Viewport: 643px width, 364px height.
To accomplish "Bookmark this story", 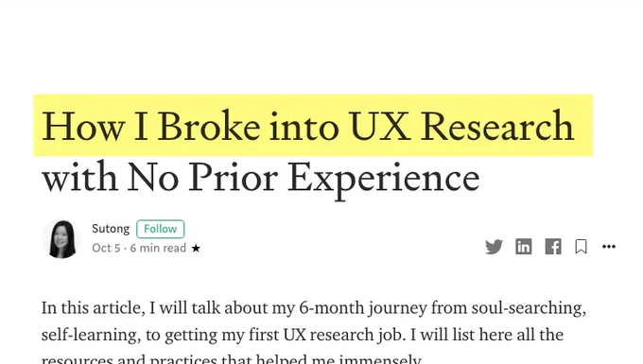I will 581,247.
